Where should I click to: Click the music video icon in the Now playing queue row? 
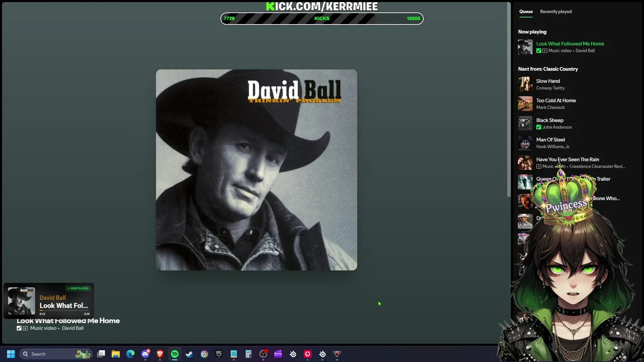(545, 51)
